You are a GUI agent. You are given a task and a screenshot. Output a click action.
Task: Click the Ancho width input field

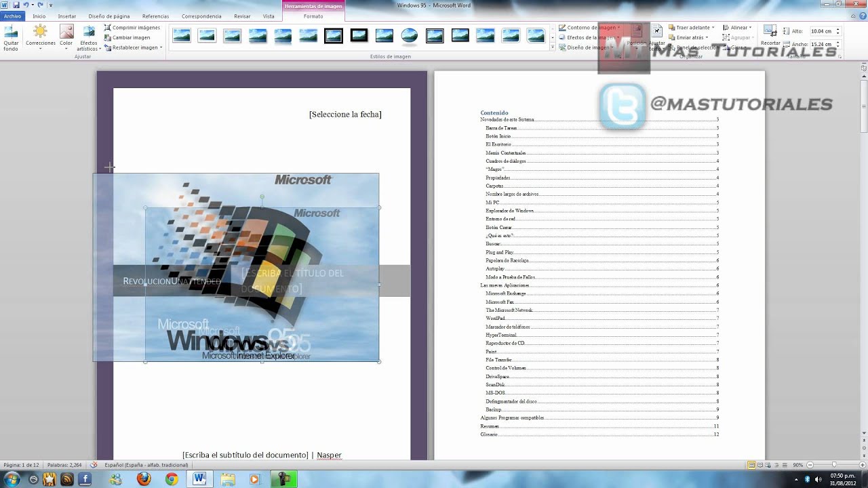tap(822, 44)
